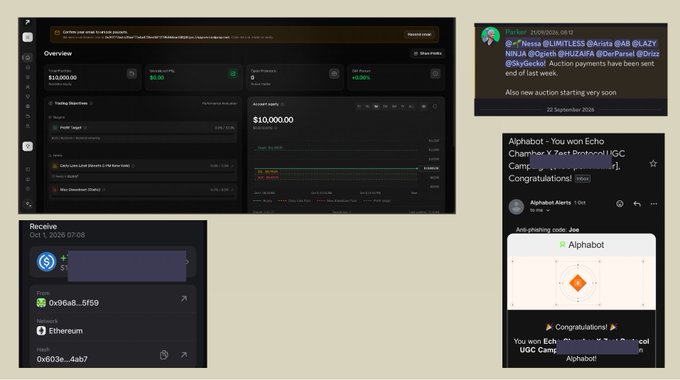Reply to the Alphabot email
Image resolution: width=680 pixels, height=380 pixels.
click(x=637, y=204)
